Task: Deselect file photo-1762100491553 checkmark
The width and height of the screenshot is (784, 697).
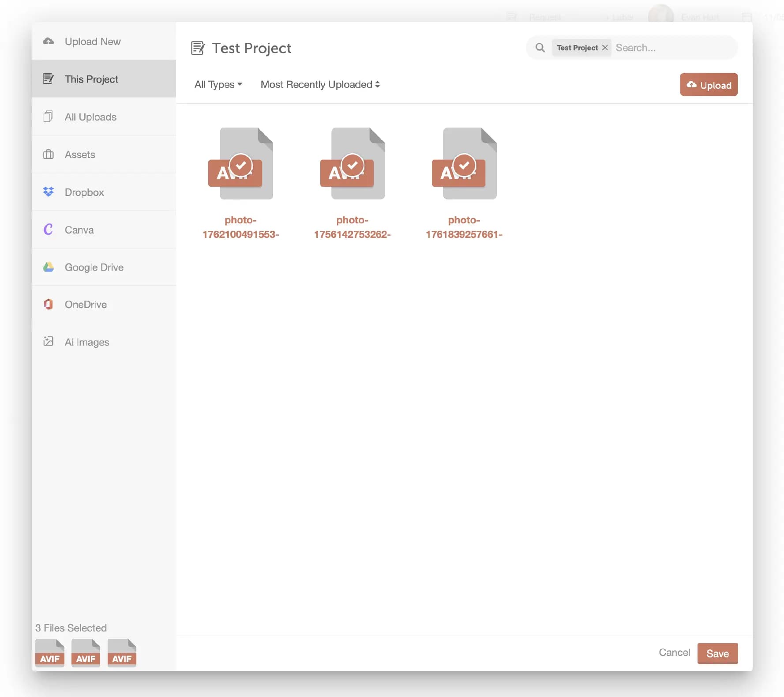Action: [x=240, y=166]
